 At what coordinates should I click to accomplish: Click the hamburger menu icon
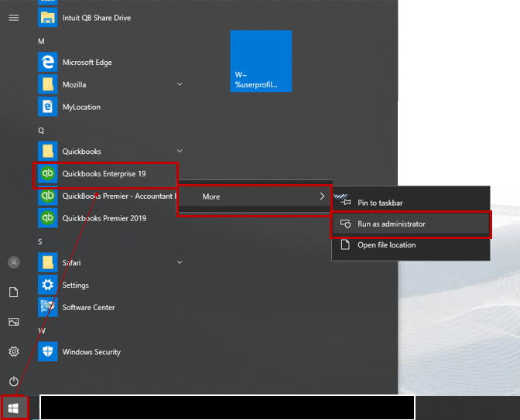[x=14, y=18]
